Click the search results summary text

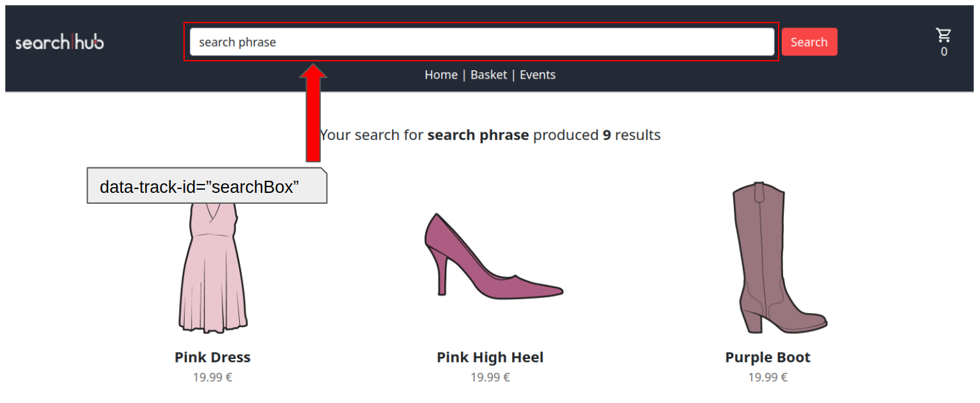(490, 135)
